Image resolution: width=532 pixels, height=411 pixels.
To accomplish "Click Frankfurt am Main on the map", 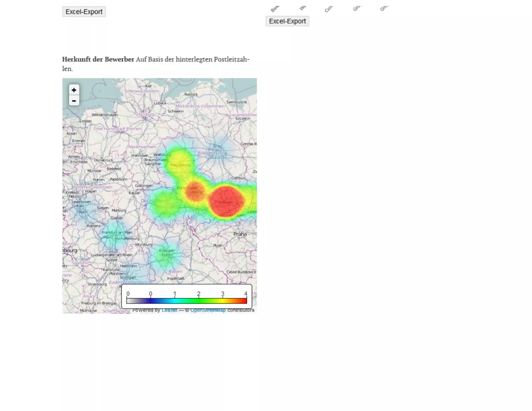I will 117,232.
